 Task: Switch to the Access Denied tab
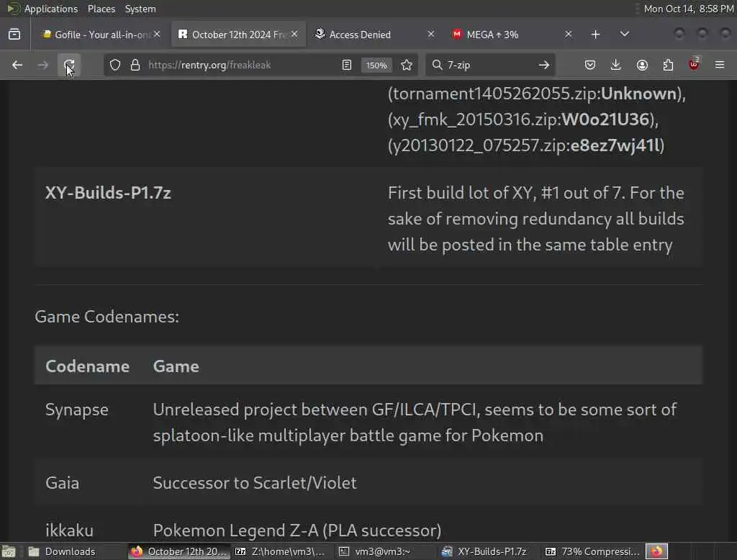[x=374, y=35]
